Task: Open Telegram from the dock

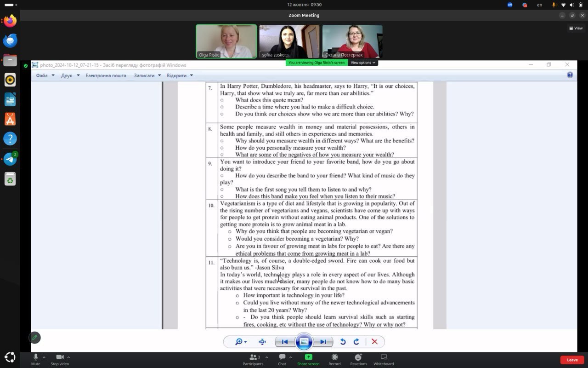Action: (x=10, y=159)
